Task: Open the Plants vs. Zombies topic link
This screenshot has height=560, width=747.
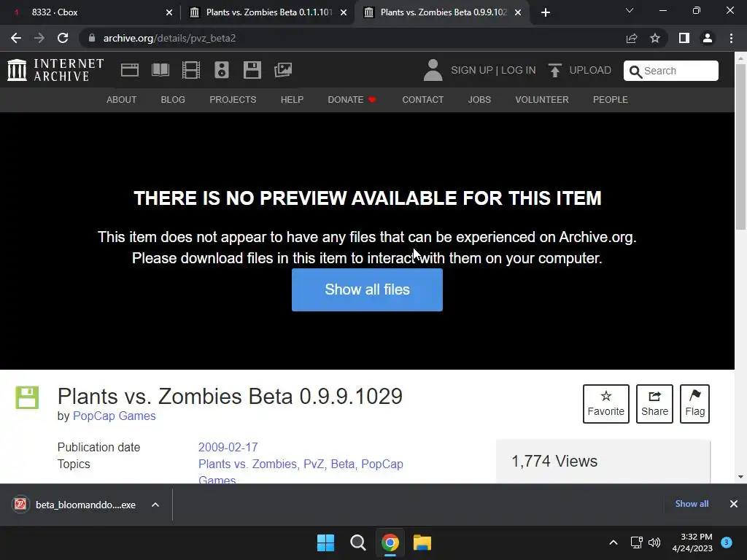Action: click(x=247, y=464)
